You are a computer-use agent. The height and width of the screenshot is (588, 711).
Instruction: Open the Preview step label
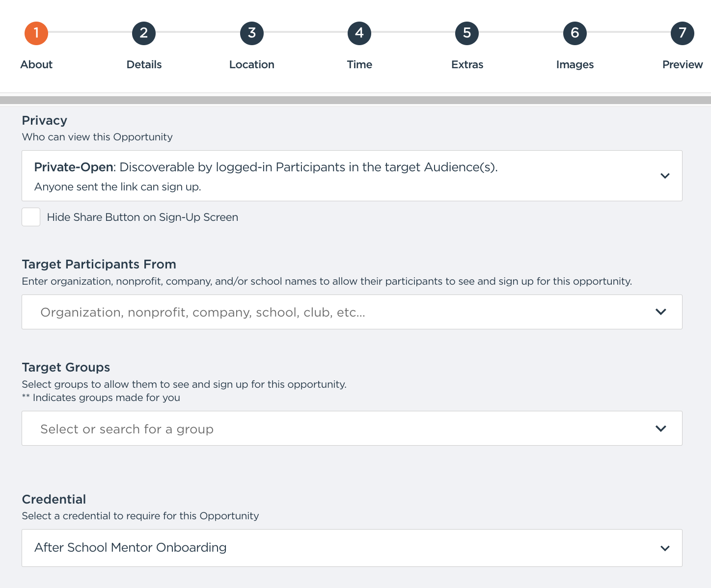(683, 64)
